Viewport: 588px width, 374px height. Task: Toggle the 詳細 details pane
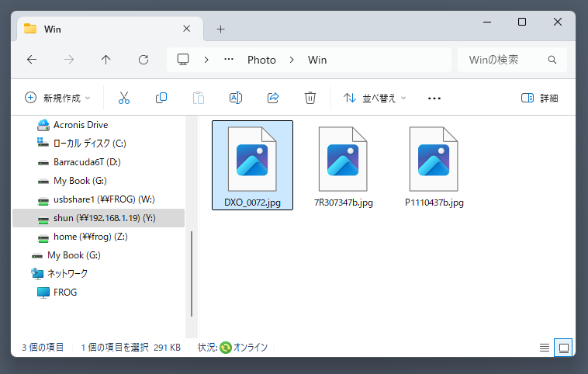[x=540, y=98]
